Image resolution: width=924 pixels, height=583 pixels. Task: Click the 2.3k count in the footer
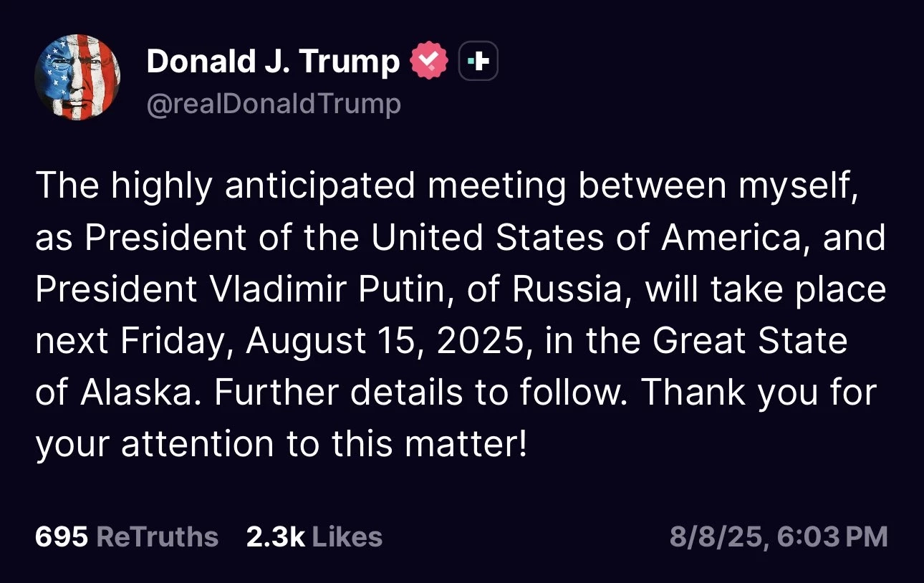click(276, 536)
